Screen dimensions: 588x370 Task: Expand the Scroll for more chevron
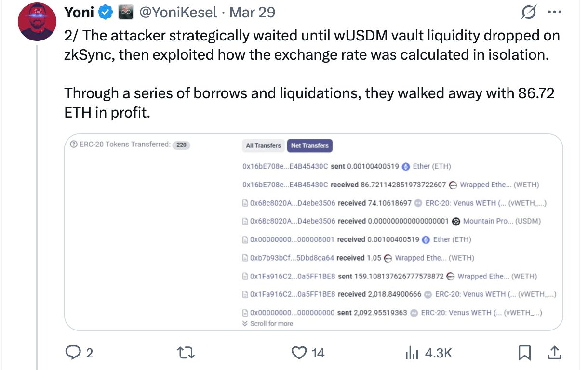pyautogui.click(x=245, y=324)
